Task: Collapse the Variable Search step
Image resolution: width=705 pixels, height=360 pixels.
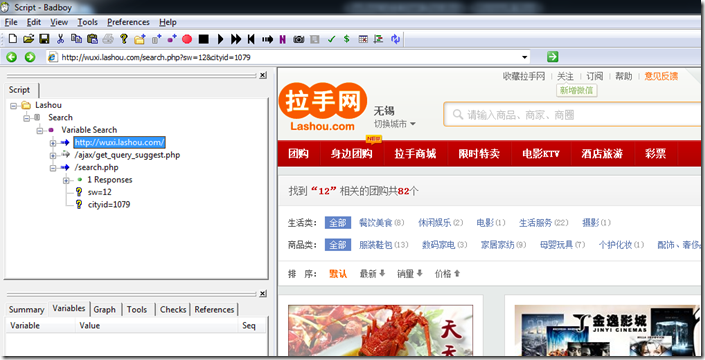Action: point(40,131)
